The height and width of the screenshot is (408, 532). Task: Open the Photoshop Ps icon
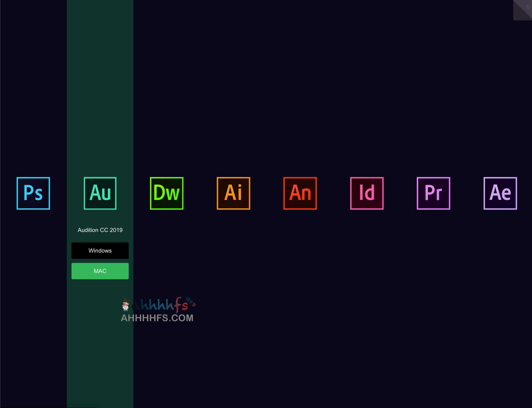point(33,193)
